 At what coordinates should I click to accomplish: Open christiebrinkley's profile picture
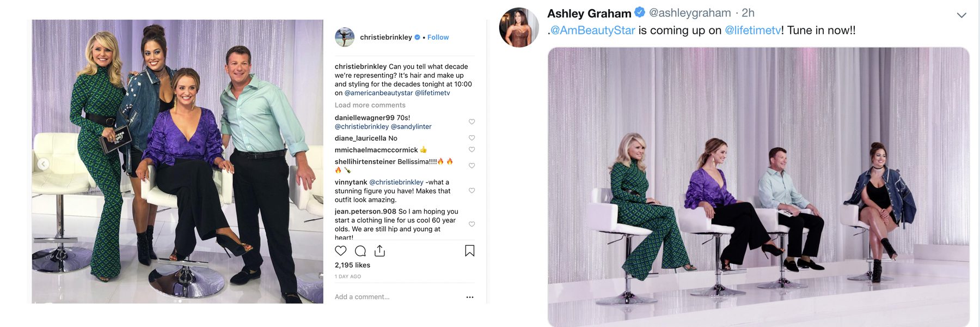tap(344, 37)
